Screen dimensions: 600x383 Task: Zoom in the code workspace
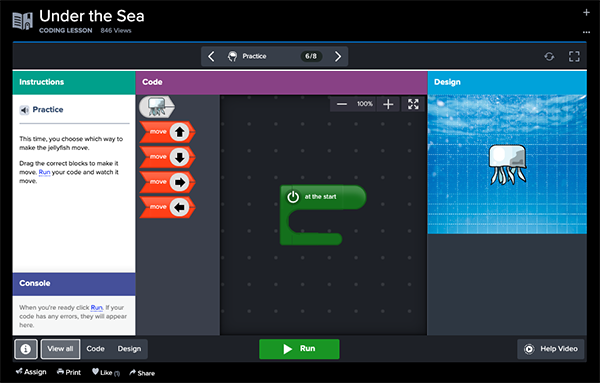coord(388,104)
